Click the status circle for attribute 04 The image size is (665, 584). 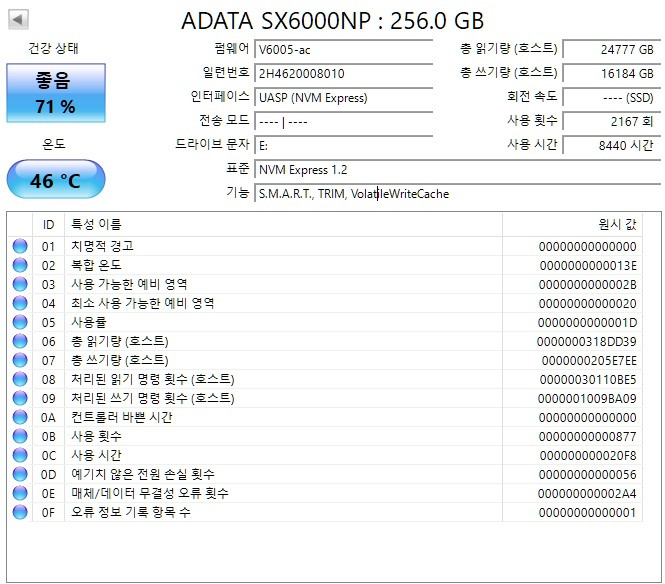[x=20, y=303]
